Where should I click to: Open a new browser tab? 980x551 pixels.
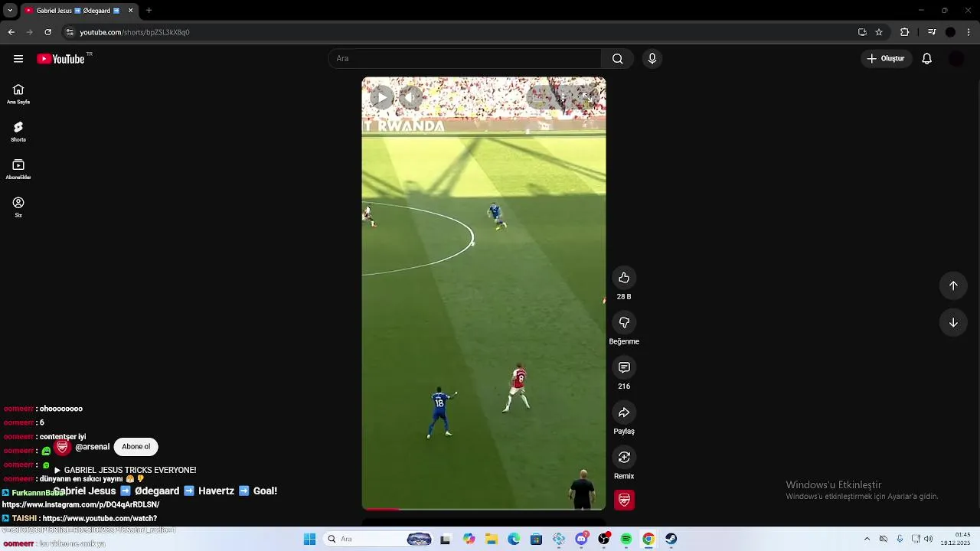coord(149,11)
